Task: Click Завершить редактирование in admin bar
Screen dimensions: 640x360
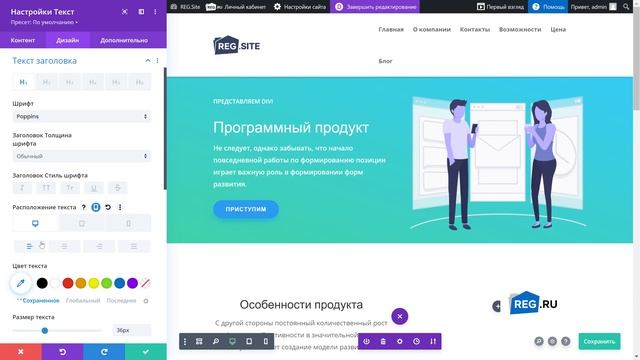Action: (x=376, y=7)
